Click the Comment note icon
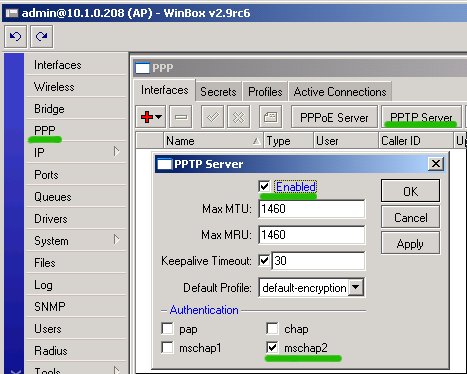The height and width of the screenshot is (374, 467). pyautogui.click(x=270, y=117)
